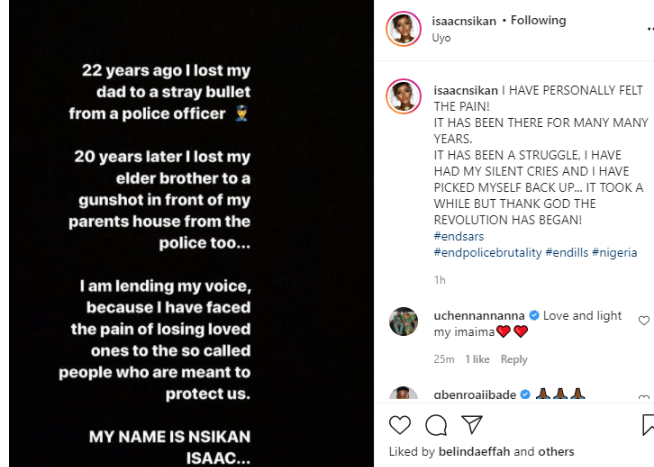Viewport: 654px width, 467px height.
Task: Open the more options menu at top right
Action: click(x=647, y=29)
